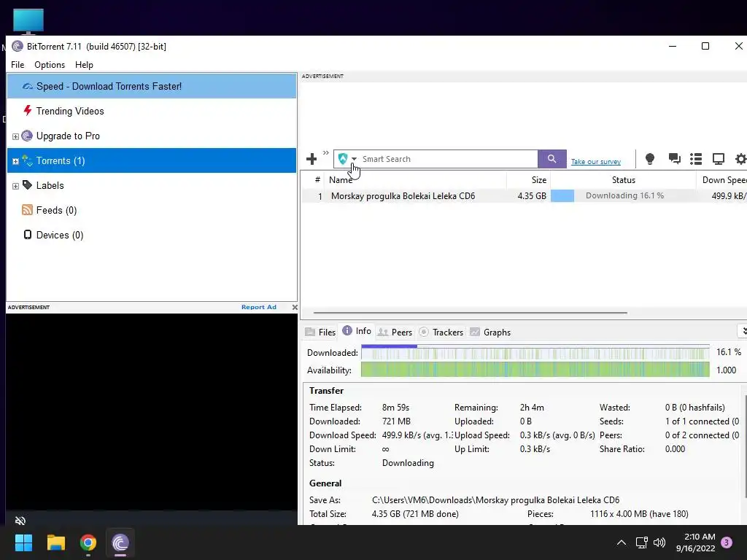Open the clock showing 2:10 AM

tap(695, 542)
